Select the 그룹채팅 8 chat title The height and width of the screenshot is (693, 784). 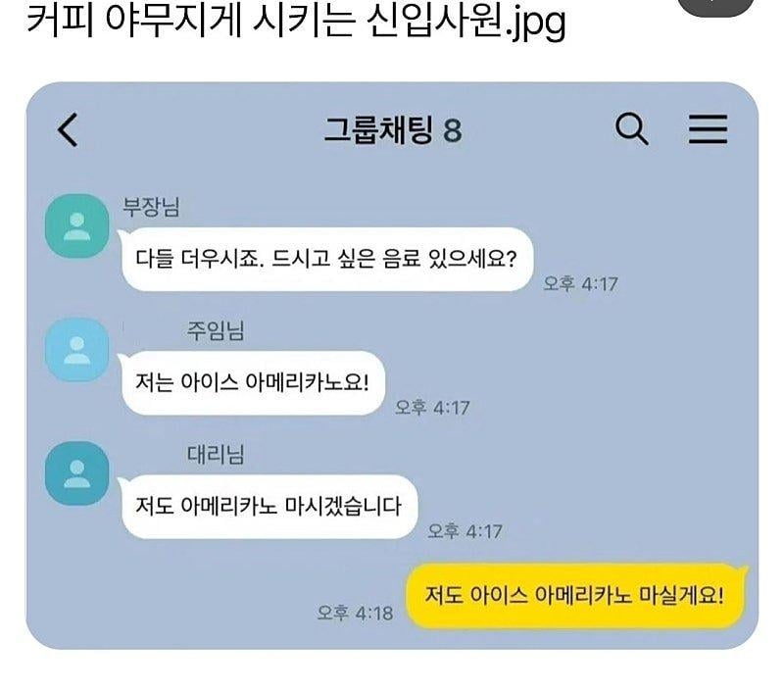click(x=393, y=130)
